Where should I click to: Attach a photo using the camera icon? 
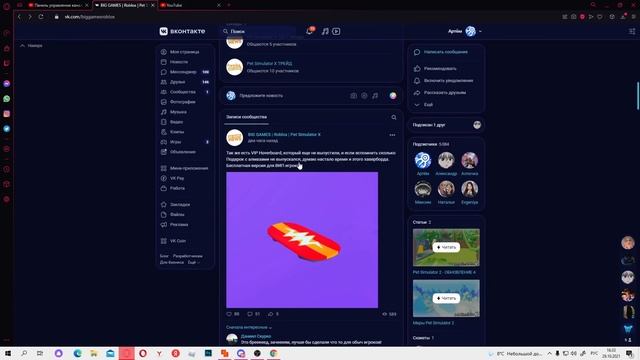point(353,96)
